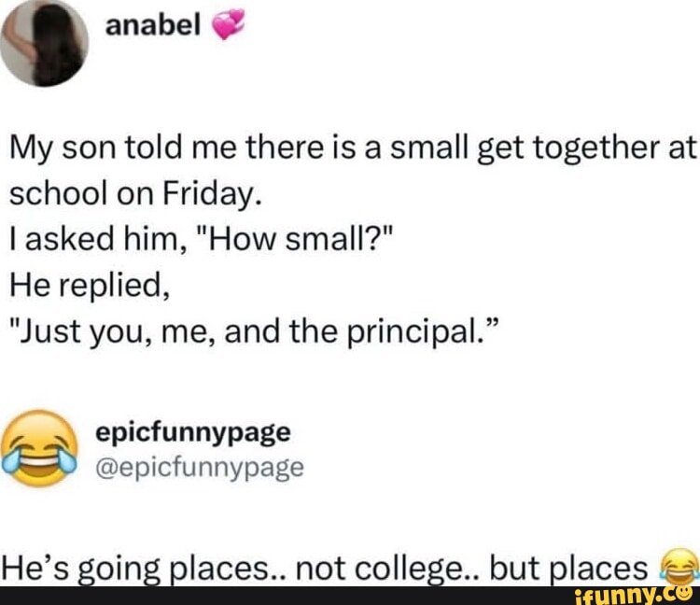The image size is (700, 605).
Task: Click the text 'He replied,'
Action: (x=90, y=286)
